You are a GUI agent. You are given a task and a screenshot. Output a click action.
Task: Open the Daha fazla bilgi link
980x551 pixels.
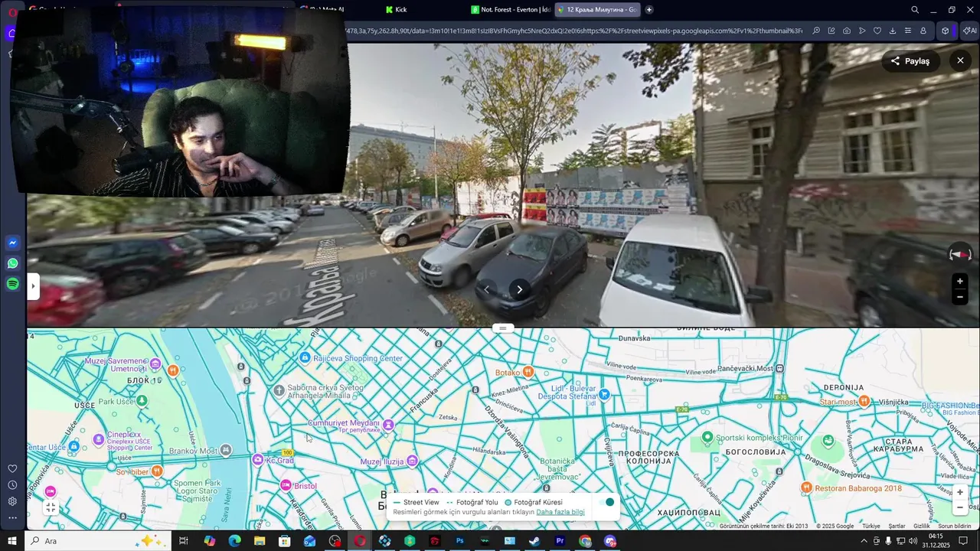560,512
